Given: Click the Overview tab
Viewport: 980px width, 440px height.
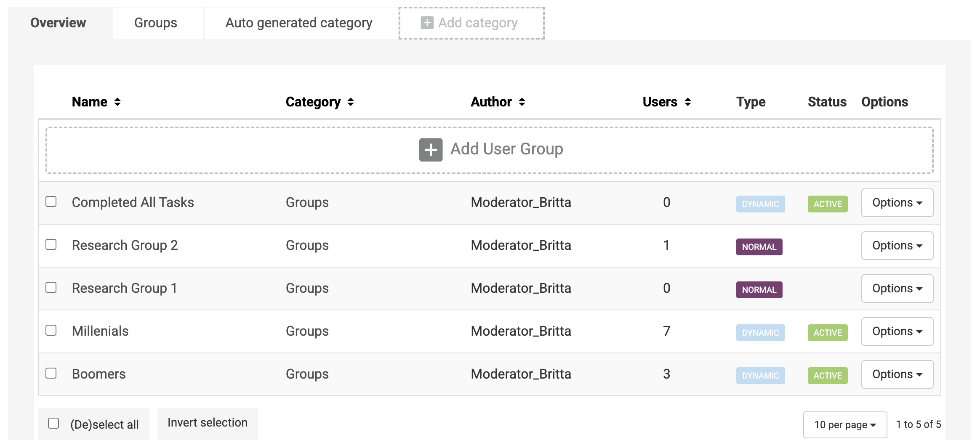Looking at the screenshot, I should (x=58, y=23).
